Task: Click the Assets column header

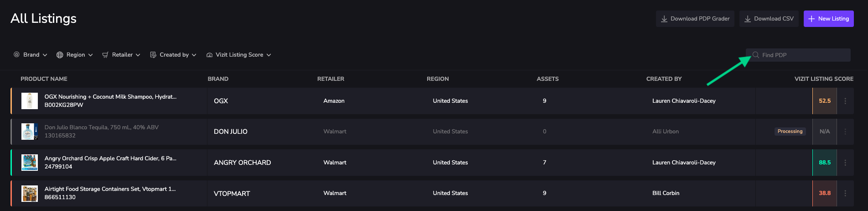Action: pos(547,79)
